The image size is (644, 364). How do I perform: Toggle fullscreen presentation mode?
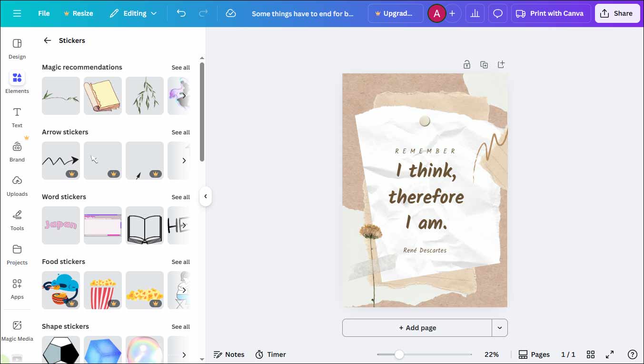pos(610,354)
